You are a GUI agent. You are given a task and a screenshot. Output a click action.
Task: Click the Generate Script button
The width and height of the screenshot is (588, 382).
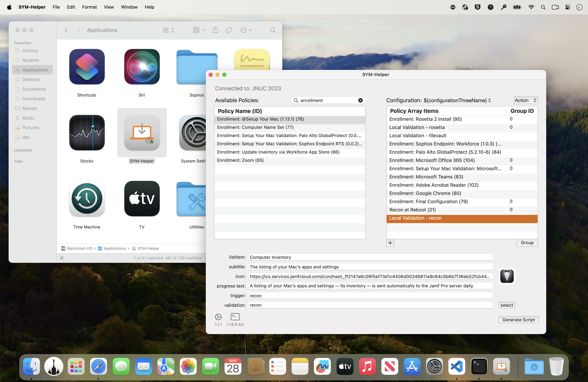click(x=518, y=320)
